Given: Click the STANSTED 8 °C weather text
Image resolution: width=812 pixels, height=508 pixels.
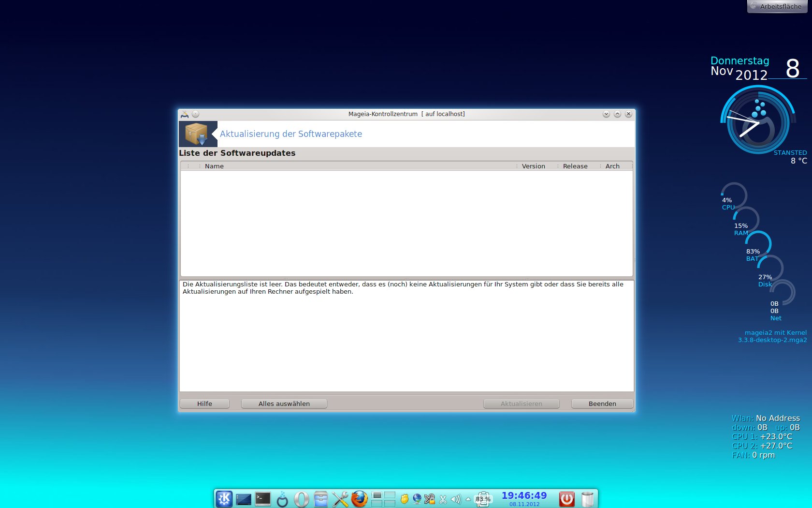Looking at the screenshot, I should [x=790, y=157].
